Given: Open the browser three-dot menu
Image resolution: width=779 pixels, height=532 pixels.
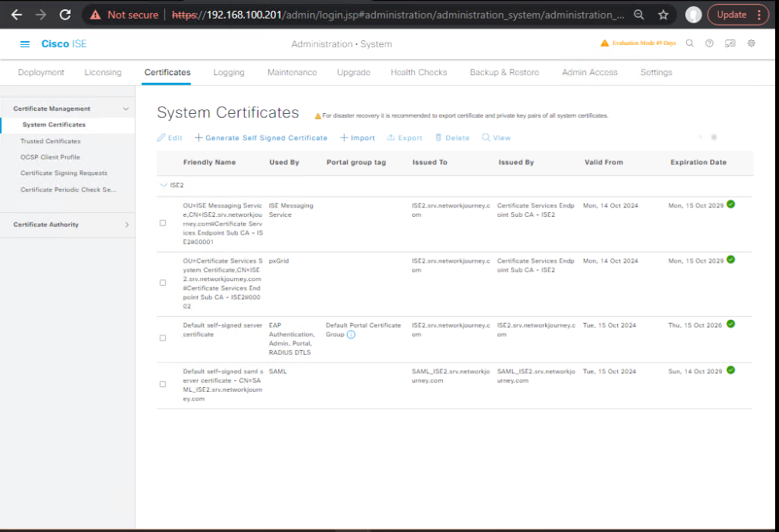Looking at the screenshot, I should 760,15.
